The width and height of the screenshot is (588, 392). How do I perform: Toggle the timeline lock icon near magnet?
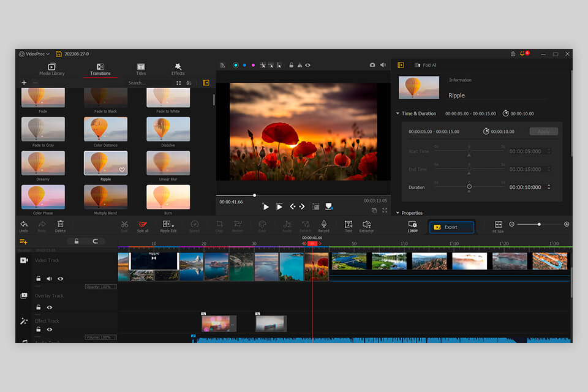point(77,241)
